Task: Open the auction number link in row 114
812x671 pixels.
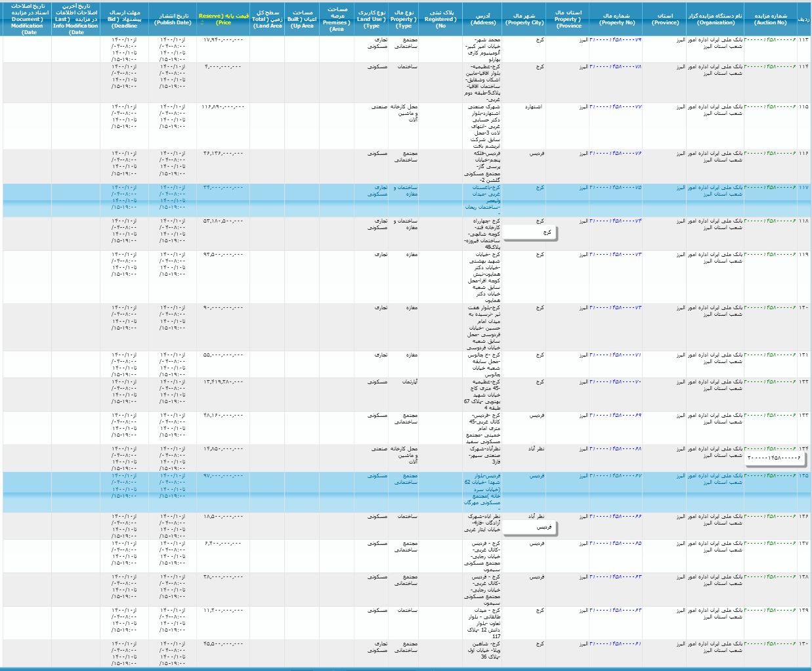Action: pyautogui.click(x=770, y=67)
